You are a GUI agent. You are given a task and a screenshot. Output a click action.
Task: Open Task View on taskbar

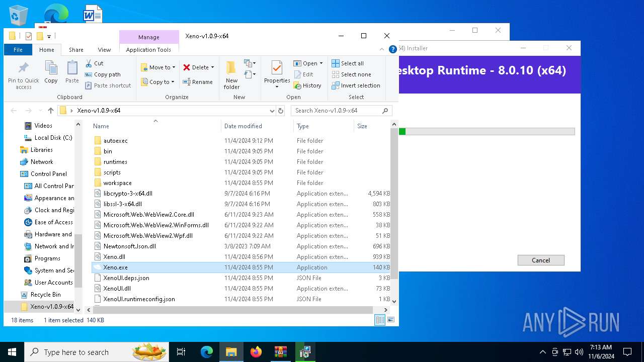tap(181, 352)
